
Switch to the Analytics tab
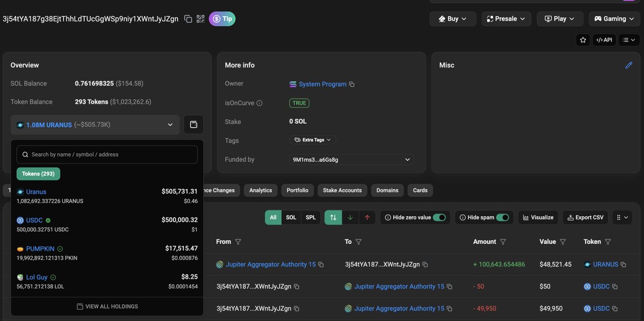coord(261,190)
